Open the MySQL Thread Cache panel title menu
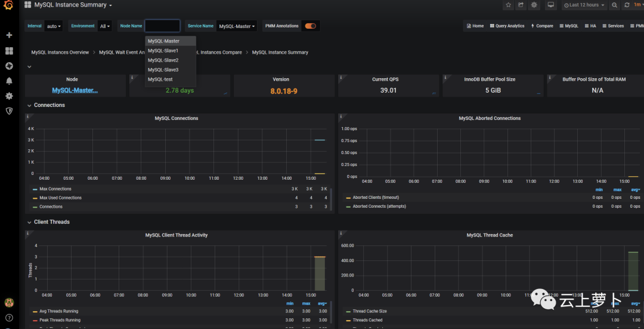 pyautogui.click(x=490, y=235)
